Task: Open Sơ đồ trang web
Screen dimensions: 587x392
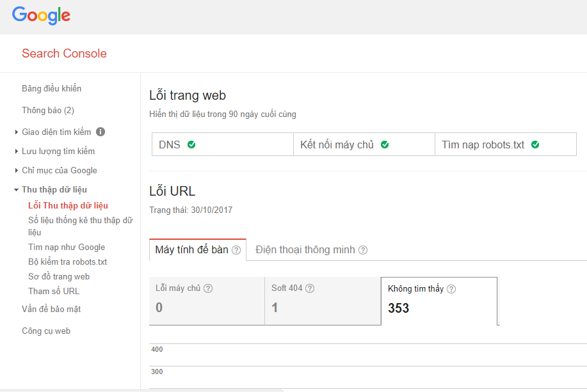Action: pos(59,276)
